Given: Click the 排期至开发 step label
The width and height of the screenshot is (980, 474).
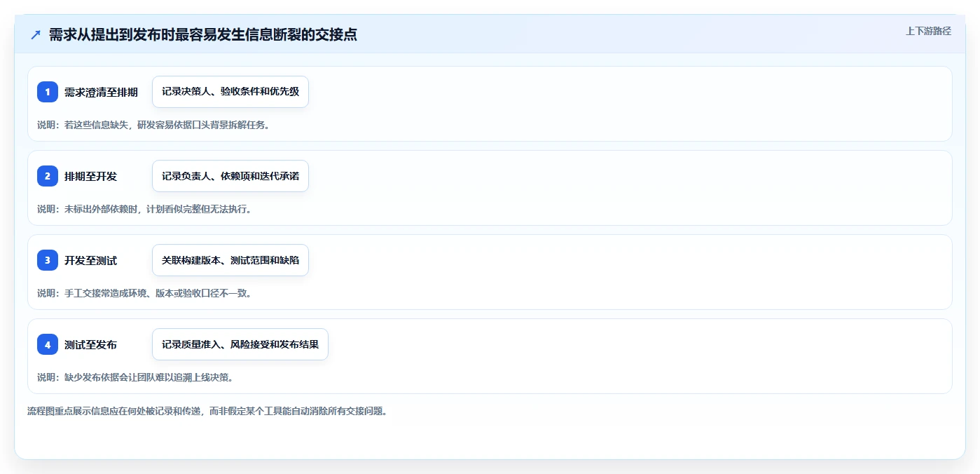Looking at the screenshot, I should (x=90, y=176).
